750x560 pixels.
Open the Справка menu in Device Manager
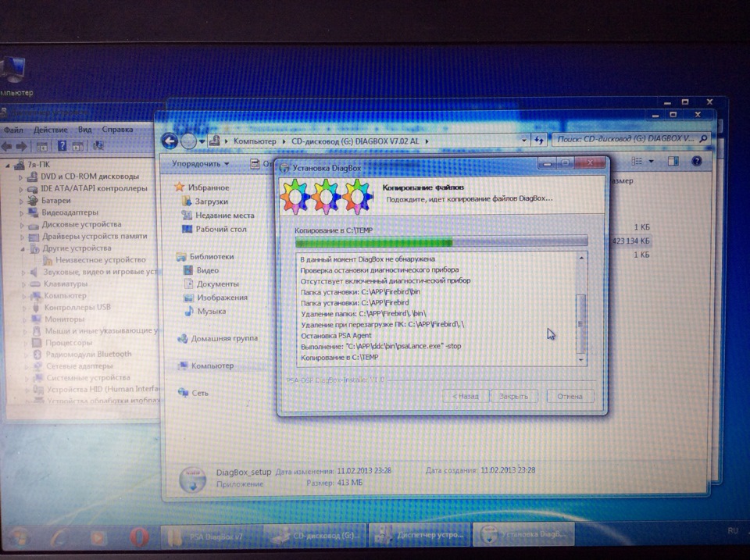[x=117, y=130]
